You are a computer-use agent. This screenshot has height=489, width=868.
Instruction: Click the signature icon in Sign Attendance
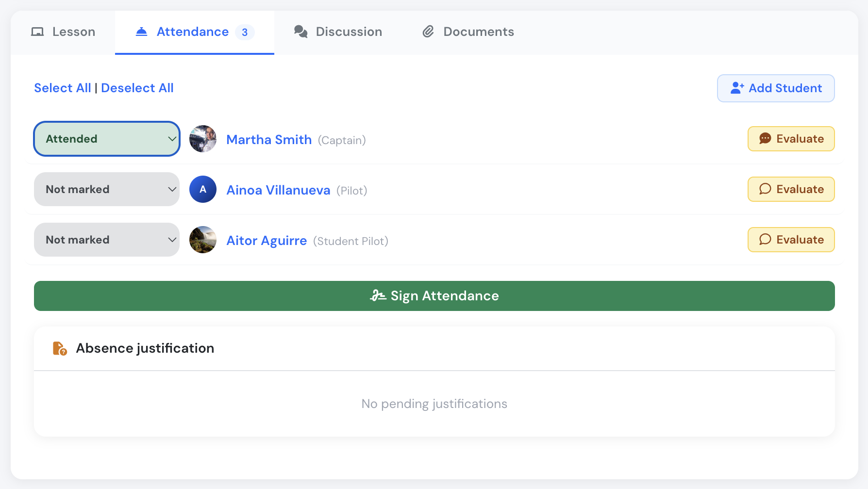coord(378,295)
